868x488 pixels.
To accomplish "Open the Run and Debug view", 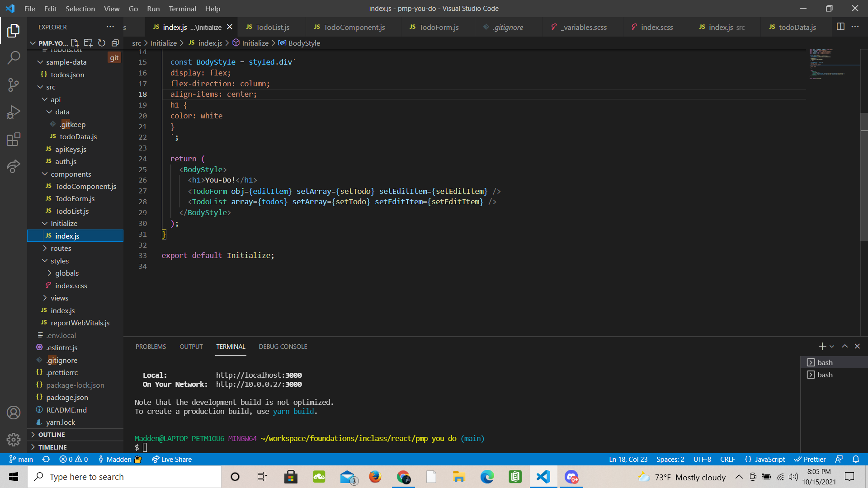I will point(14,112).
